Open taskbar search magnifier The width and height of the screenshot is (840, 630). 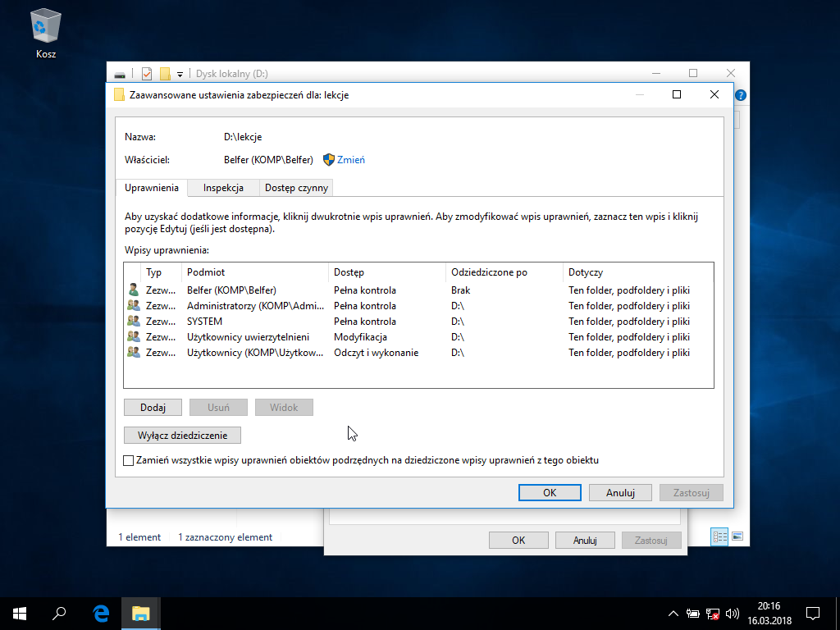tap(59, 614)
